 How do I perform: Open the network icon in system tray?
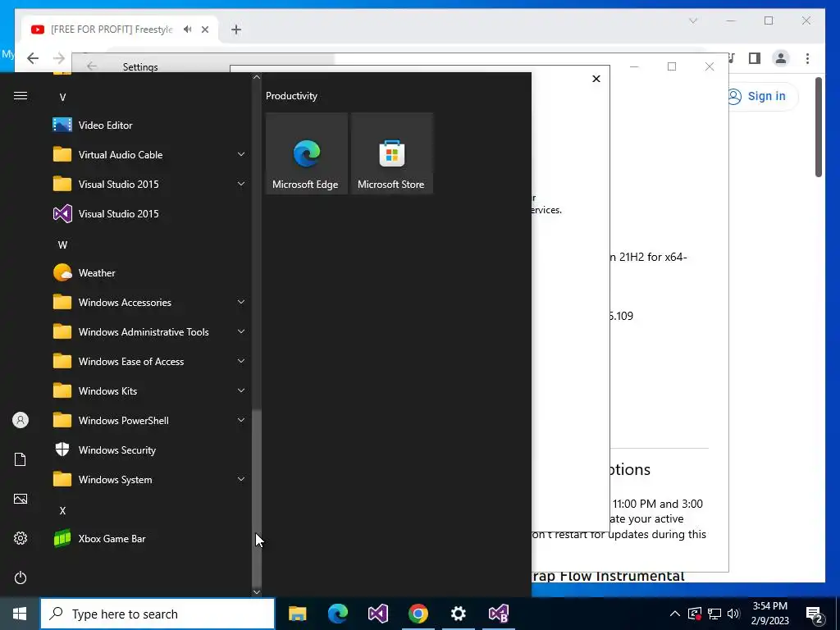[714, 614]
